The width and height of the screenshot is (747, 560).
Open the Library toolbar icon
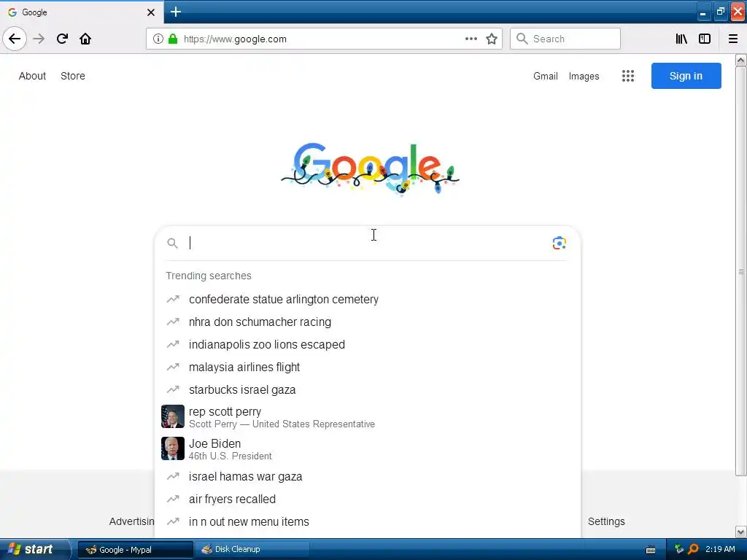click(681, 39)
